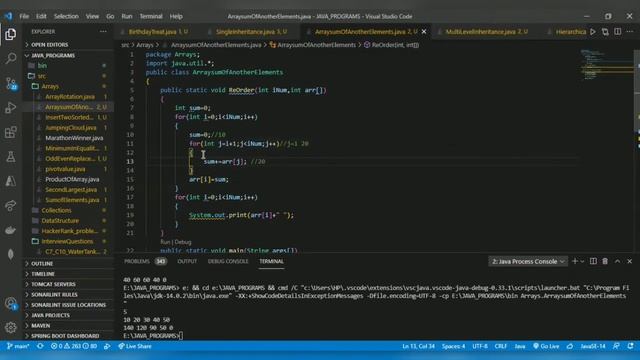
Task: Open the Explorer view in activity bar
Action: pyautogui.click(x=11, y=34)
